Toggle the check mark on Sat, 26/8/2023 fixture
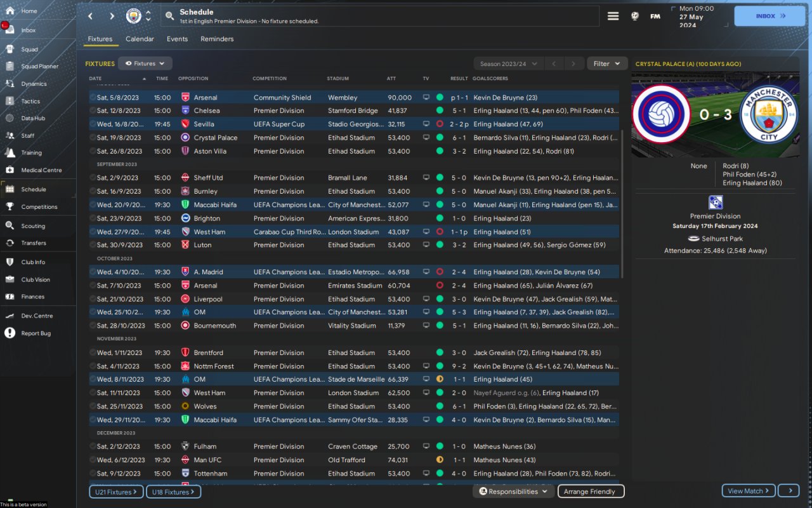812x508 pixels. (93, 151)
